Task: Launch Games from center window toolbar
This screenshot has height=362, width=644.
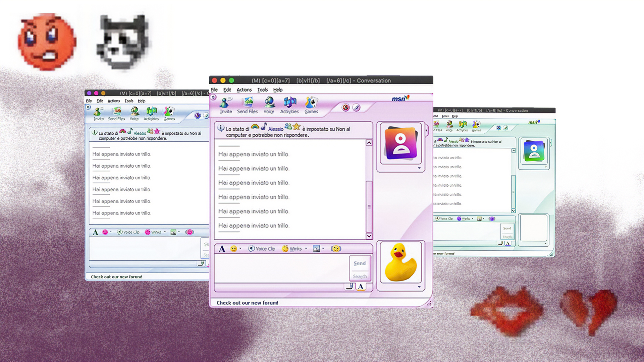Action: coord(311,105)
